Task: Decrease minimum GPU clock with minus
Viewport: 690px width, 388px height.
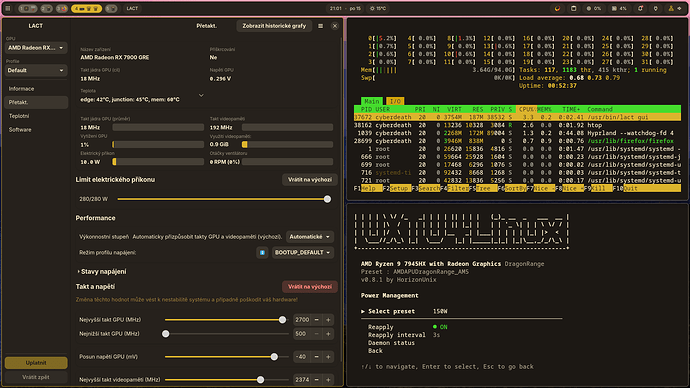Action: point(316,334)
